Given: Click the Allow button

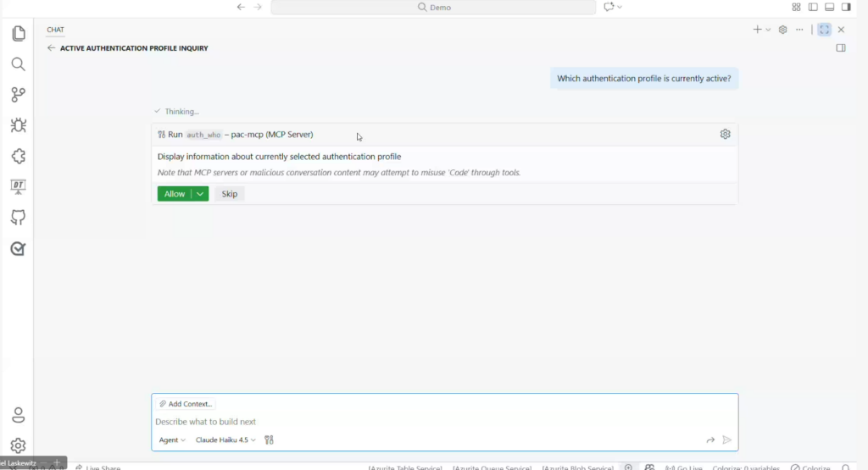Looking at the screenshot, I should coord(175,194).
